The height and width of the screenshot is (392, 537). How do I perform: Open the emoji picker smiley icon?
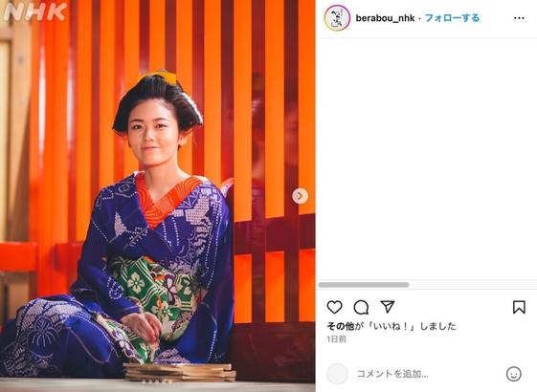(x=514, y=374)
